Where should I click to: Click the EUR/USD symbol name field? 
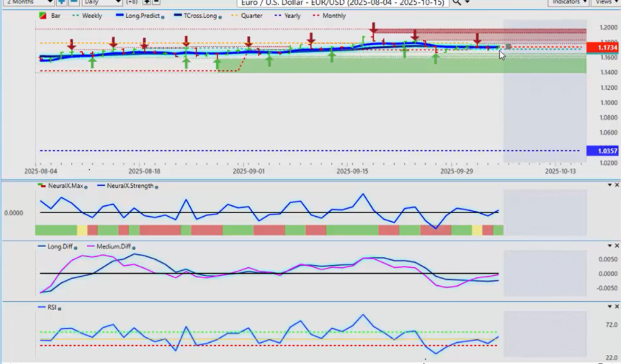click(x=343, y=3)
